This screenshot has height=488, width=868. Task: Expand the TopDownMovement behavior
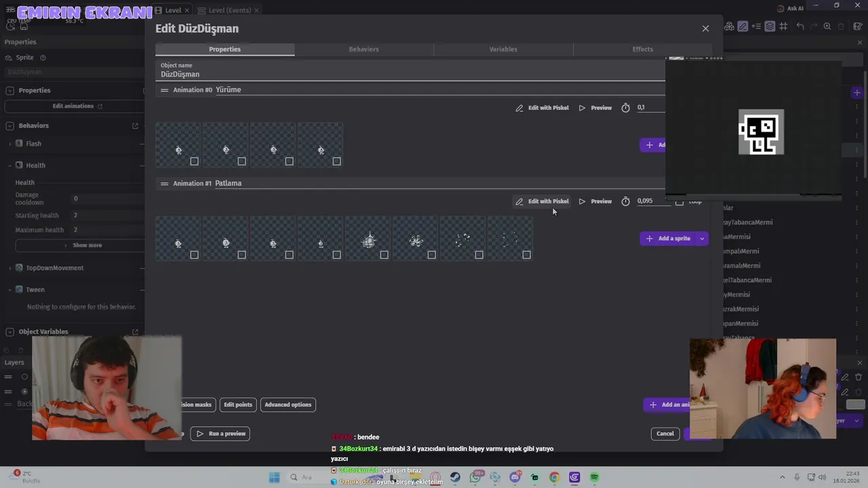pyautogui.click(x=10, y=268)
